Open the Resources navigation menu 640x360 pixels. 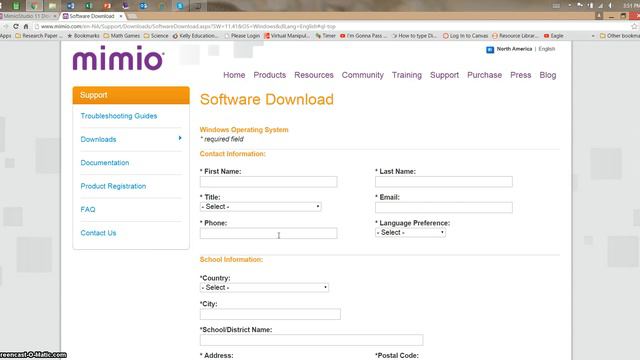(314, 75)
